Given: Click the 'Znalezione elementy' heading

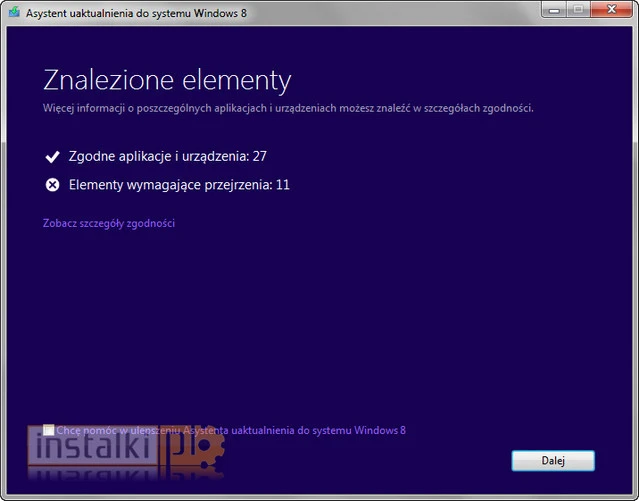Looking at the screenshot, I should coord(166,80).
